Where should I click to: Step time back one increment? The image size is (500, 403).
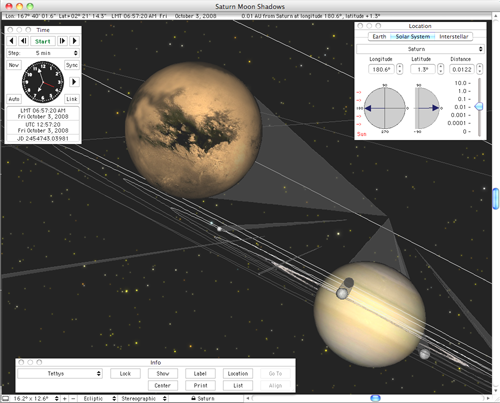(x=23, y=41)
